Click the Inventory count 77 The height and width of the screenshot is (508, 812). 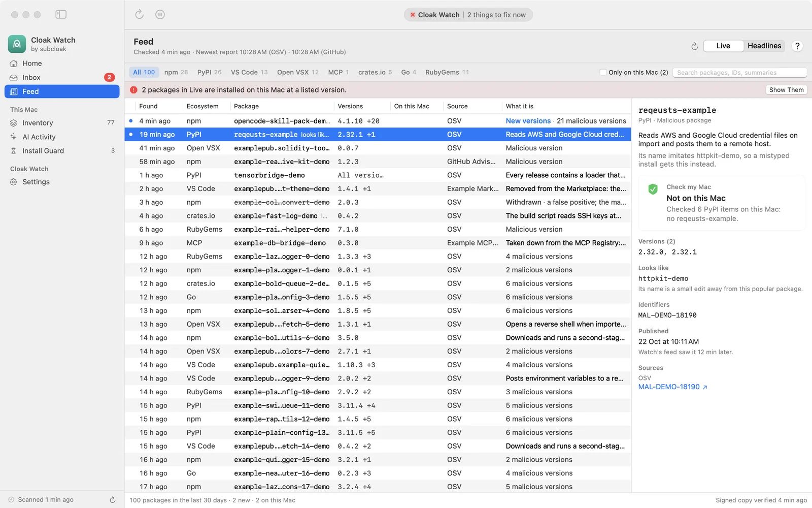[111, 122]
